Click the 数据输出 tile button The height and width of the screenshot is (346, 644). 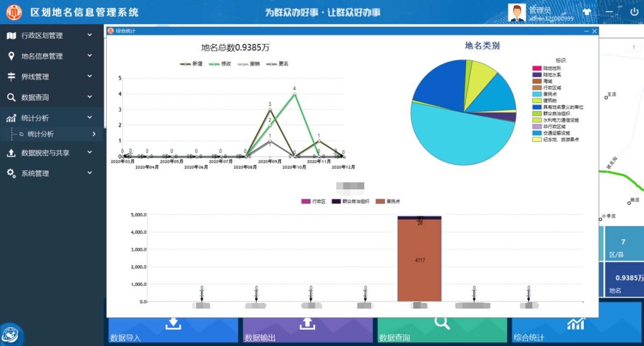tap(307, 330)
